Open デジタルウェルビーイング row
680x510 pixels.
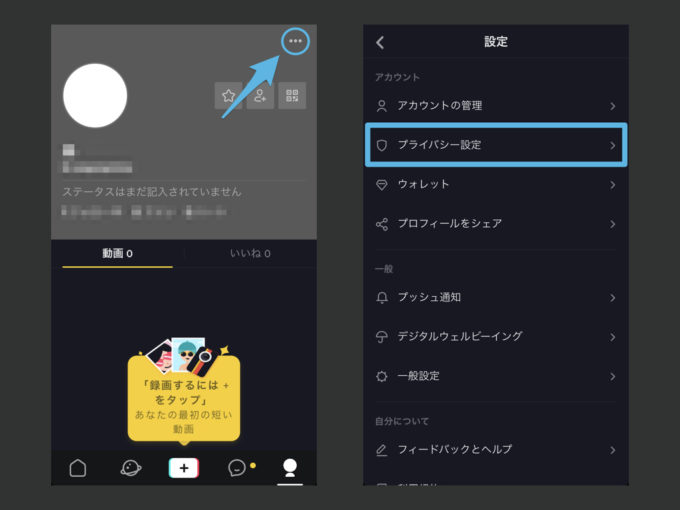496,337
